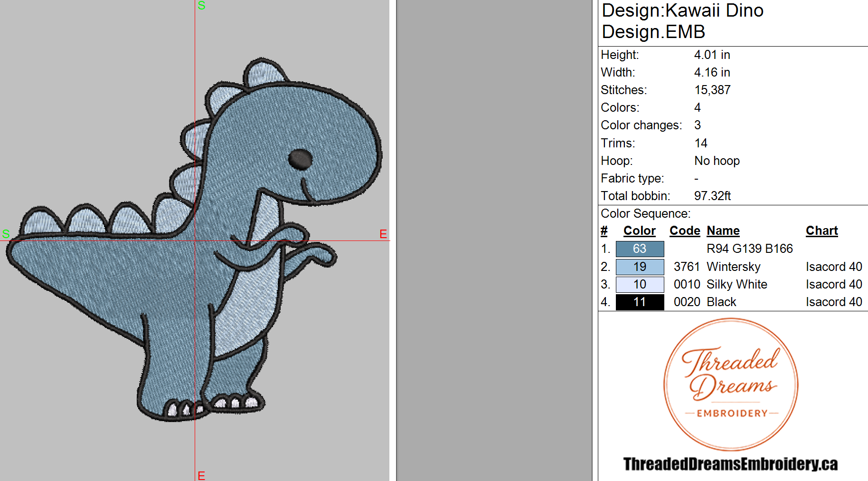Click the red E marker at bottom of design
The height and width of the screenshot is (481, 868).
(x=201, y=475)
